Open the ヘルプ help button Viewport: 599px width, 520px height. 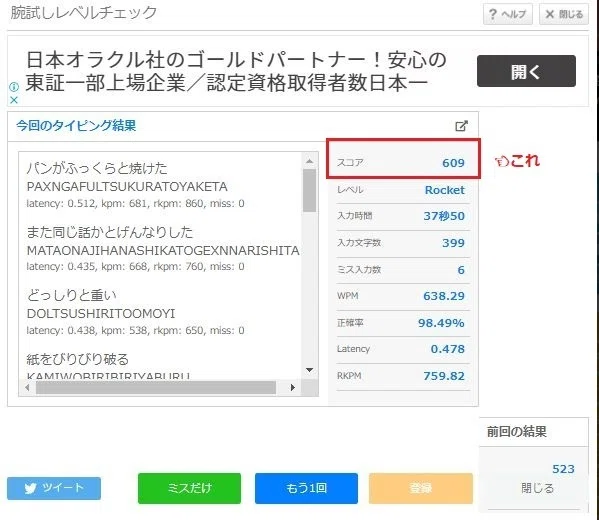point(507,14)
